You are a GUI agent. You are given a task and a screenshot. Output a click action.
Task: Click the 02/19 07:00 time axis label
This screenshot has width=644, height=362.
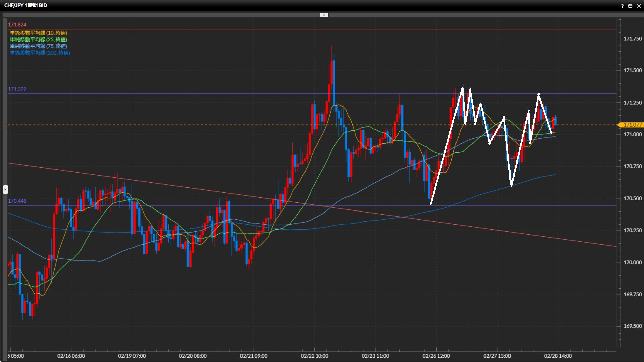(132, 356)
